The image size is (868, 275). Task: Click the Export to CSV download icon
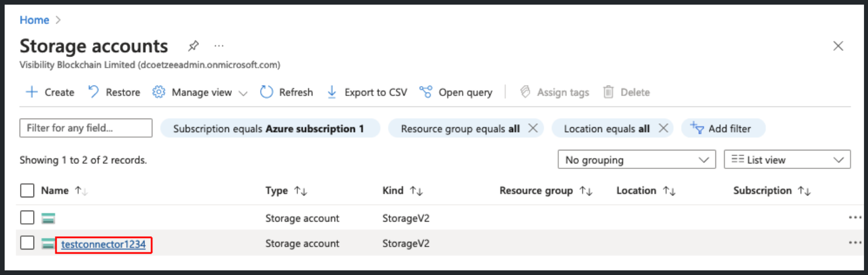pos(332,92)
